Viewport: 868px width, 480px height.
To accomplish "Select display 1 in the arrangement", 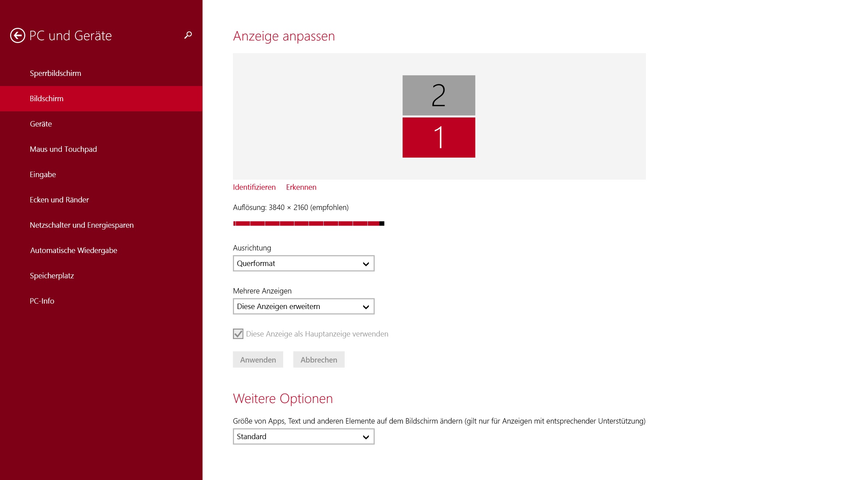I will 439,137.
